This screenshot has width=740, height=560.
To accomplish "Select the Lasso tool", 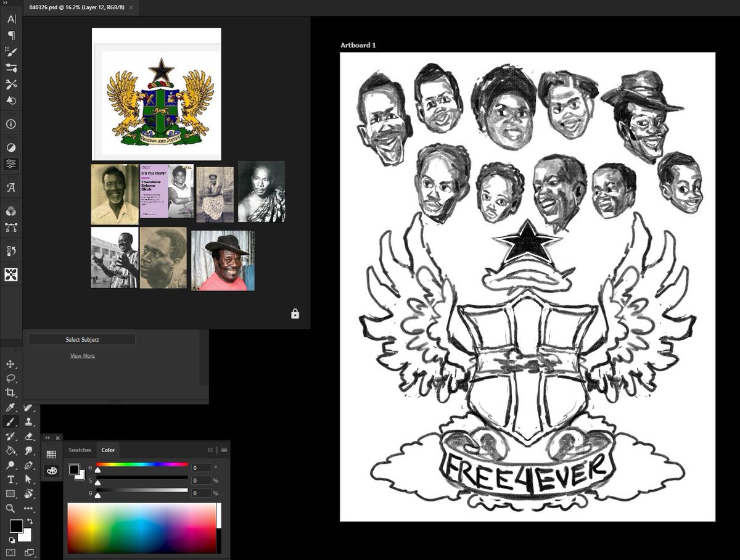I will (10, 379).
